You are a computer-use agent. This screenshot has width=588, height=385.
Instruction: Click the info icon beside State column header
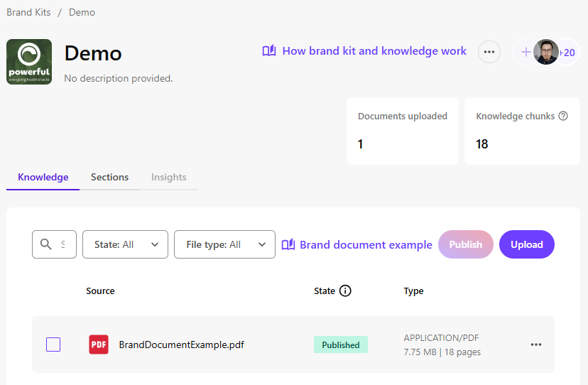pyautogui.click(x=345, y=291)
